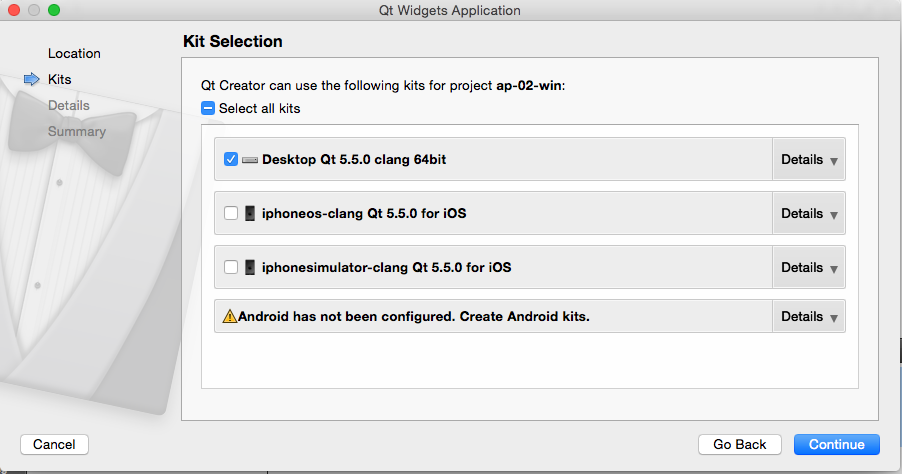Viewport: 902px width, 474px height.
Task: Click the 'Android has not been configured' message
Action: (414, 316)
